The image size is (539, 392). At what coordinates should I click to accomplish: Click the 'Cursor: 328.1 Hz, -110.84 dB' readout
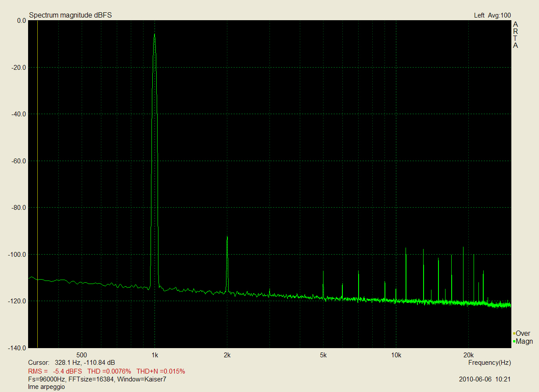pos(72,363)
